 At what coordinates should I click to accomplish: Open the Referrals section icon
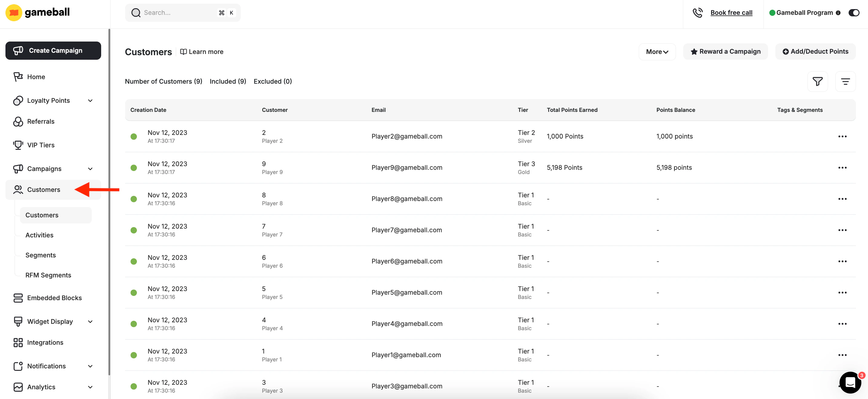[x=18, y=121]
